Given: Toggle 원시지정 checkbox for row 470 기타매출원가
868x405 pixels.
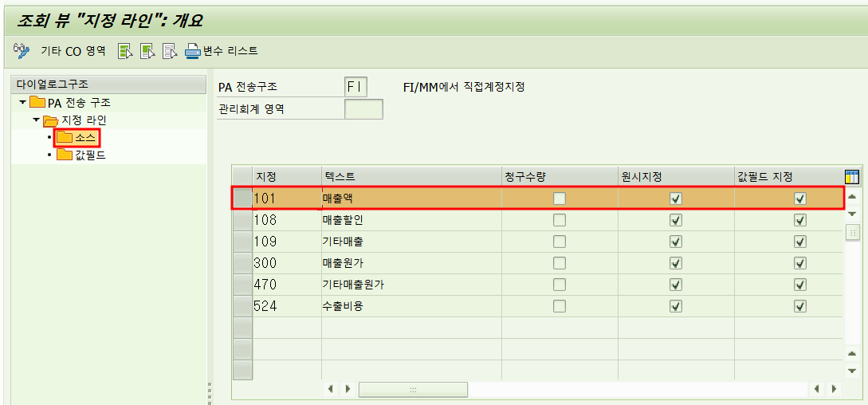Looking at the screenshot, I should pos(675,285).
